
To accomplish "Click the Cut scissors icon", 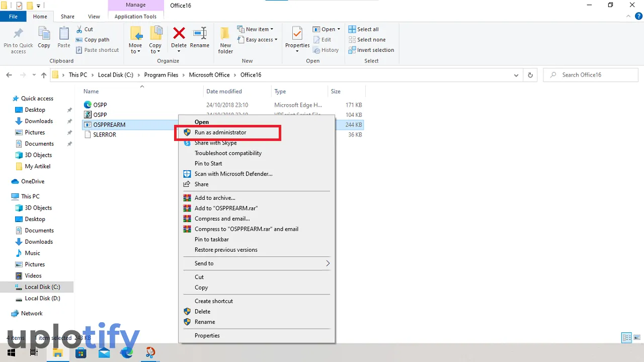I will coord(79,29).
